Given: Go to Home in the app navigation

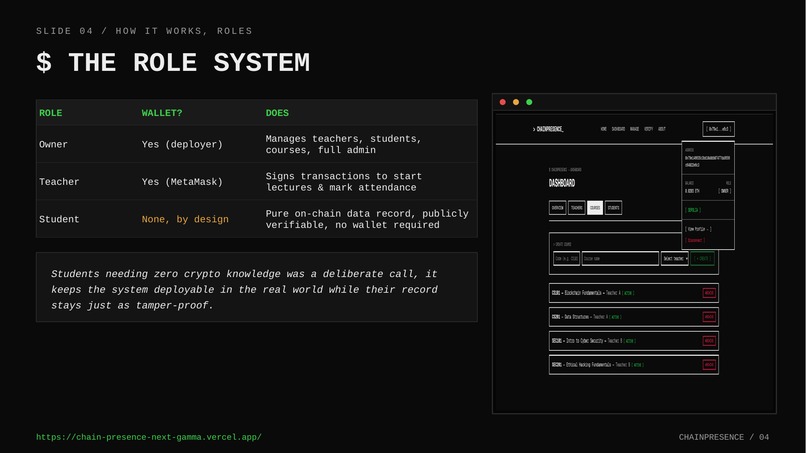Looking at the screenshot, I should coord(603,129).
